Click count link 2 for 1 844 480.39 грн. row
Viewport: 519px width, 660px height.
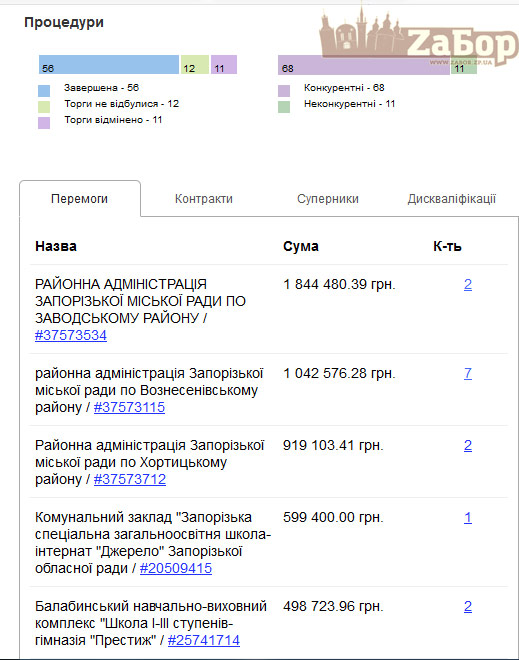pyautogui.click(x=468, y=285)
